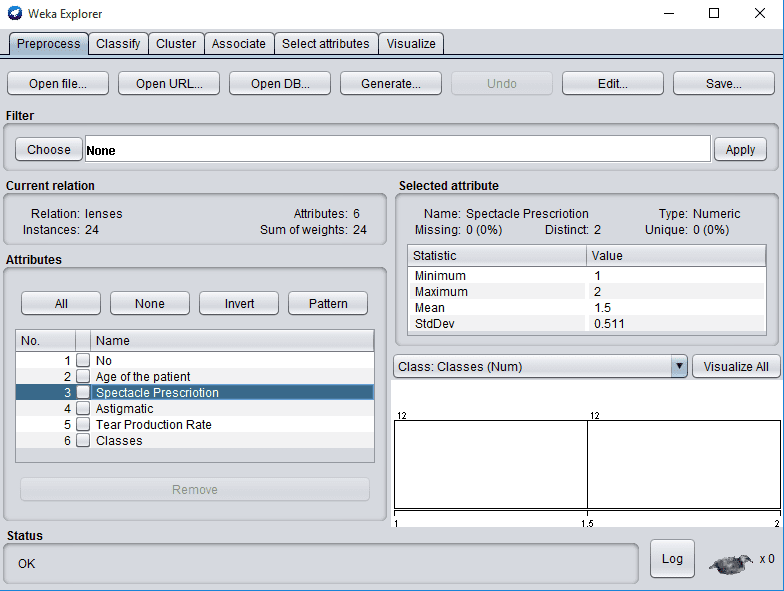Open the Cluster tab
The image size is (784, 591).
[x=176, y=44]
